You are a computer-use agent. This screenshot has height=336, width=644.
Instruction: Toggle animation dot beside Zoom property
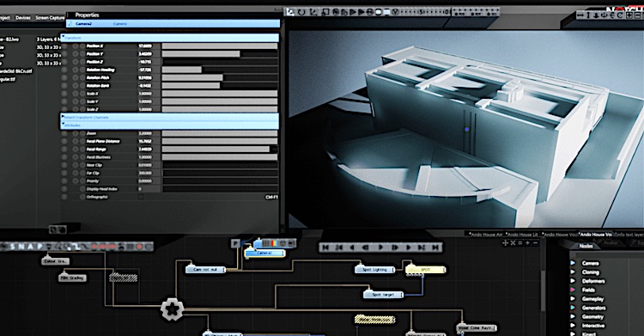64,133
